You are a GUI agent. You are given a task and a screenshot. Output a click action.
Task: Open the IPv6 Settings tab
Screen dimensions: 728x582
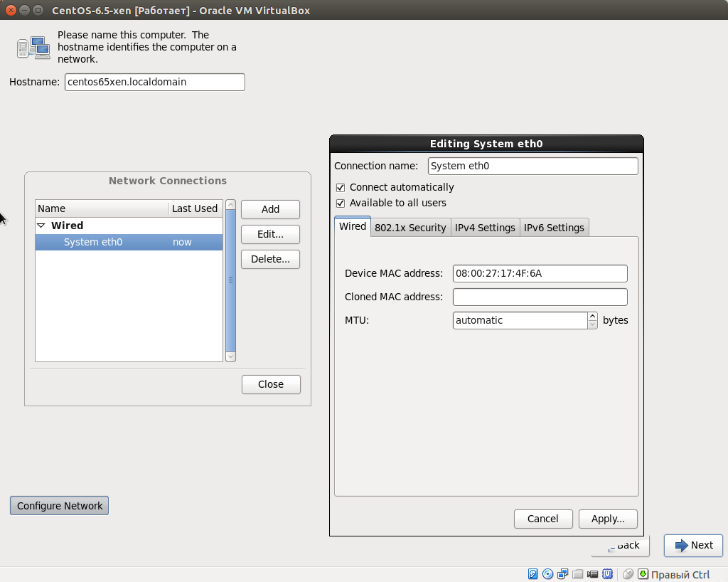(555, 228)
